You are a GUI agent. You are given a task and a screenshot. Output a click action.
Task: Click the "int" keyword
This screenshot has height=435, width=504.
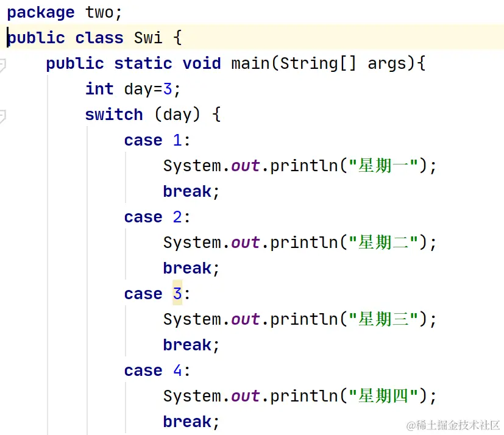click(99, 89)
